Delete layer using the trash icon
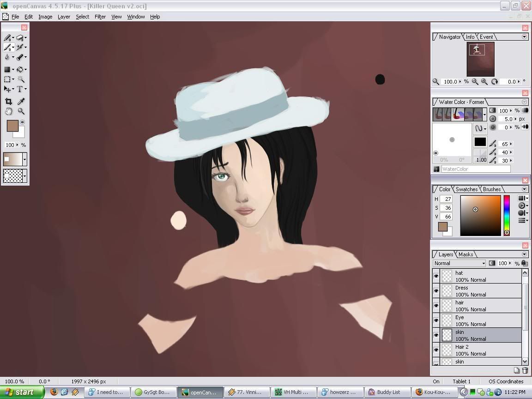The image size is (532, 399). point(525,370)
